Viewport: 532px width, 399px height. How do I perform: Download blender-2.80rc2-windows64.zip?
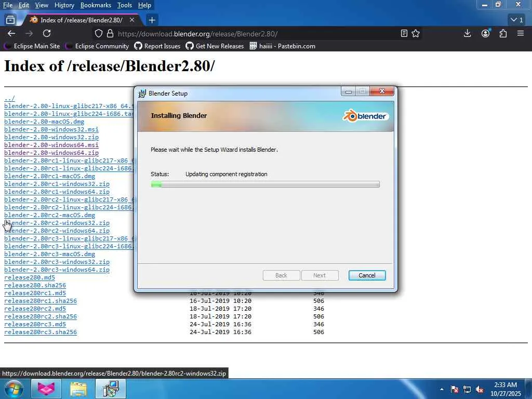point(57,231)
